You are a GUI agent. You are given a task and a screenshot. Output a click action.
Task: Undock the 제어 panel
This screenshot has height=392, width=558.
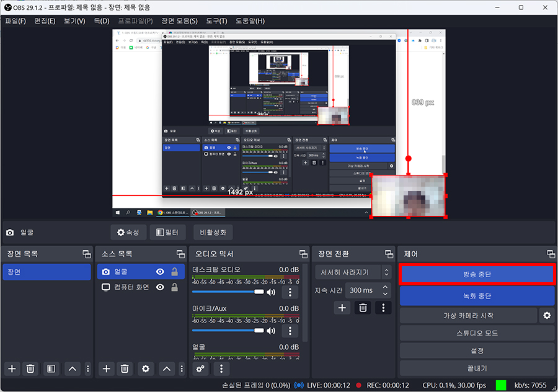[551, 254]
